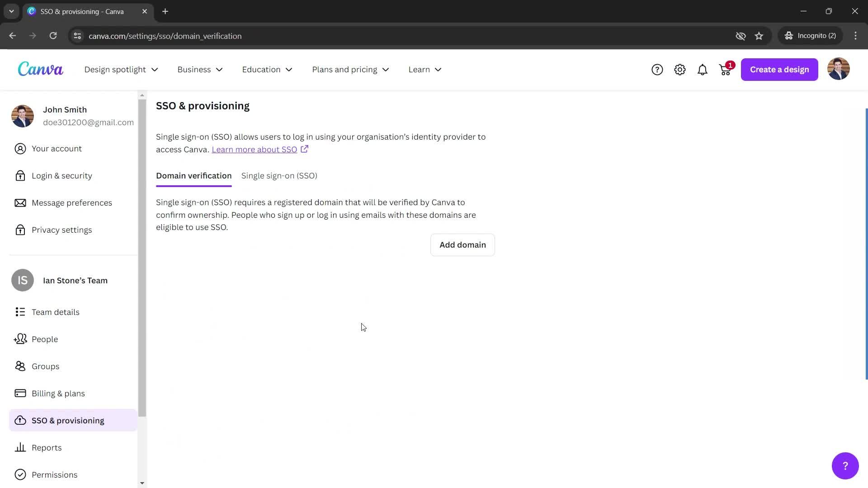Open the Groups page
The width and height of the screenshot is (868, 488).
pyautogui.click(x=72, y=366)
